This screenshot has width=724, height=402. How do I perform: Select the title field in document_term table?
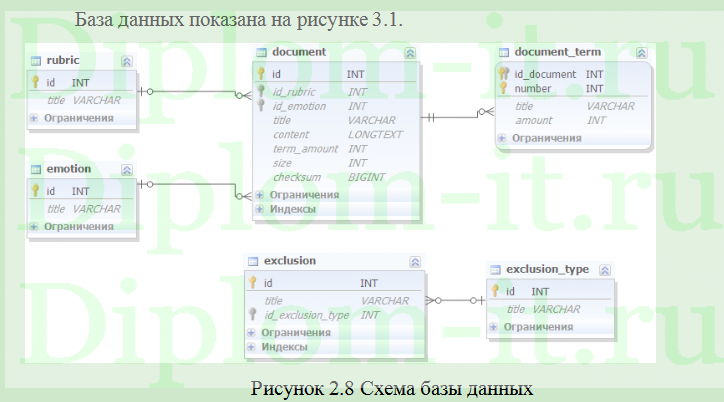573,106
